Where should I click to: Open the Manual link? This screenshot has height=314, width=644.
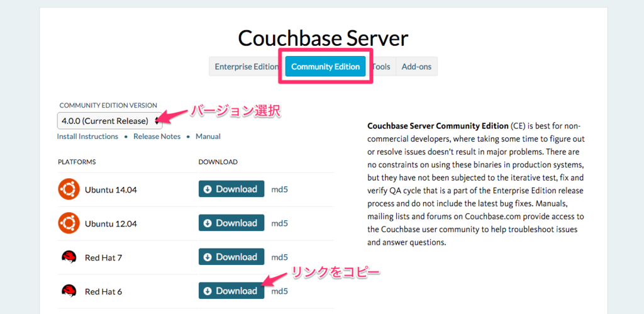(208, 137)
